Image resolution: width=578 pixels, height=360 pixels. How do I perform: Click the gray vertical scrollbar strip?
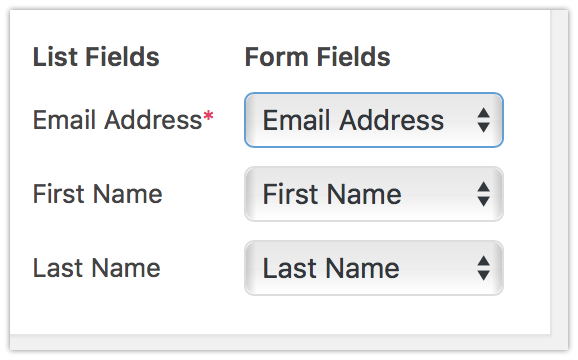(x=559, y=172)
